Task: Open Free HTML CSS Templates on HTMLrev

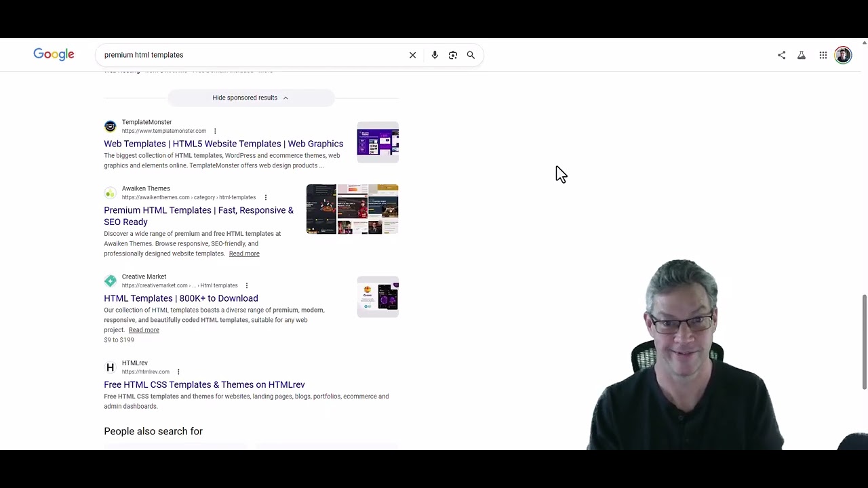Action: tap(204, 384)
